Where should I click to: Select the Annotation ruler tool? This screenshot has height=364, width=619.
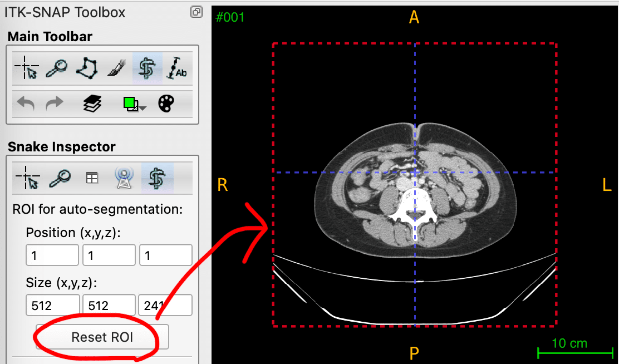click(x=176, y=68)
